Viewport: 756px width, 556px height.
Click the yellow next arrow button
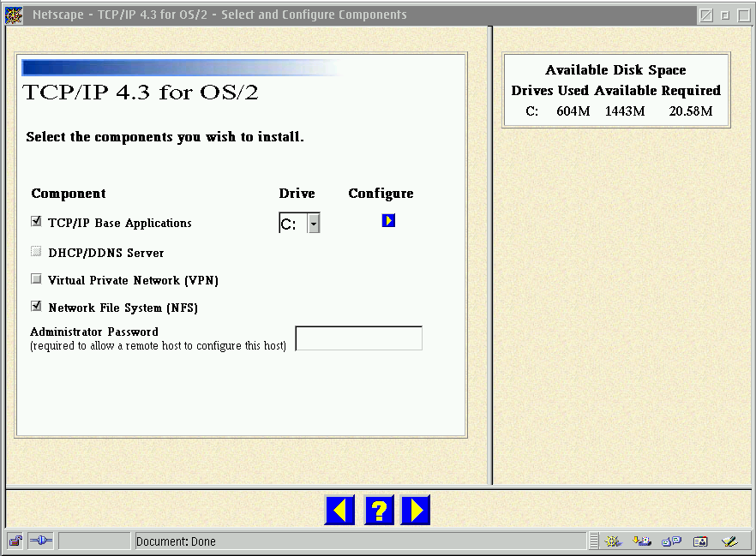click(416, 511)
